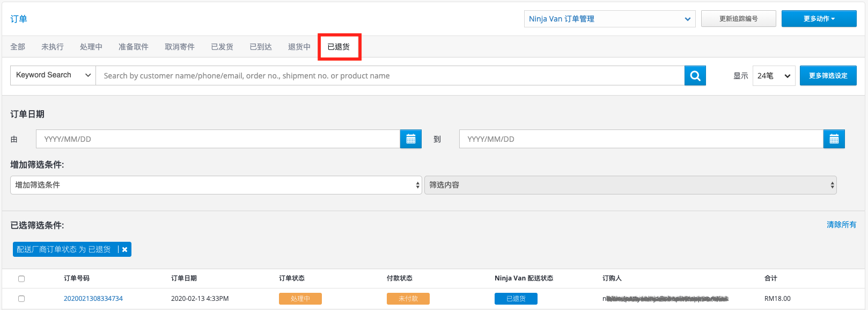Click the 更新追踪编号 button
This screenshot has height=310, width=868.
pyautogui.click(x=739, y=19)
